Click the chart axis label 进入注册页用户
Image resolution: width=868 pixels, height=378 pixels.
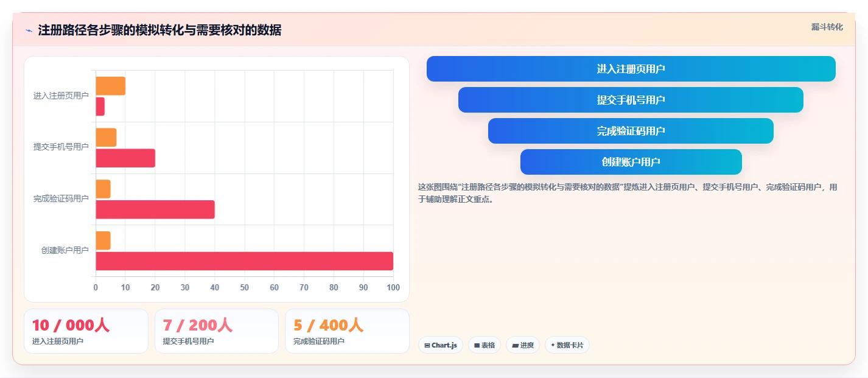[61, 96]
